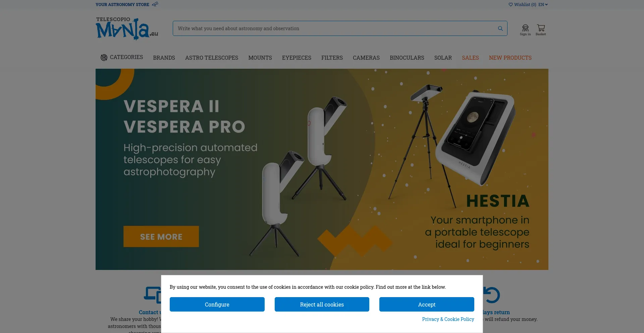Image resolution: width=644 pixels, height=333 pixels.
Task: Click the telescope icon beside store tagline
Action: click(155, 4)
